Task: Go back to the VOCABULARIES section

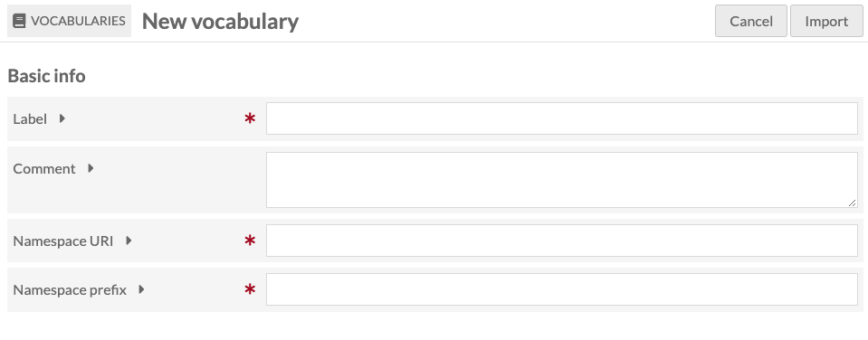Action: pos(69,21)
